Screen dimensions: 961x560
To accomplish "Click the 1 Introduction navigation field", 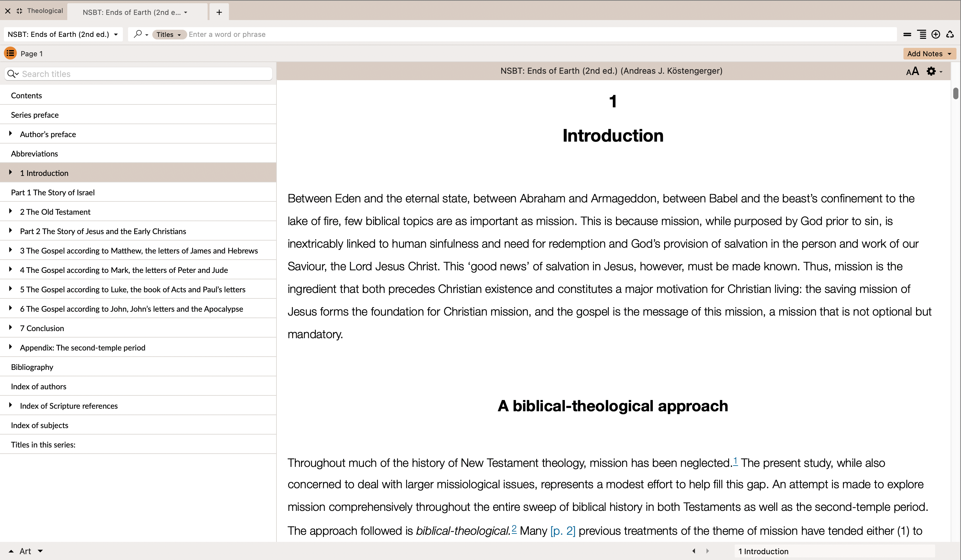I will (x=834, y=551).
